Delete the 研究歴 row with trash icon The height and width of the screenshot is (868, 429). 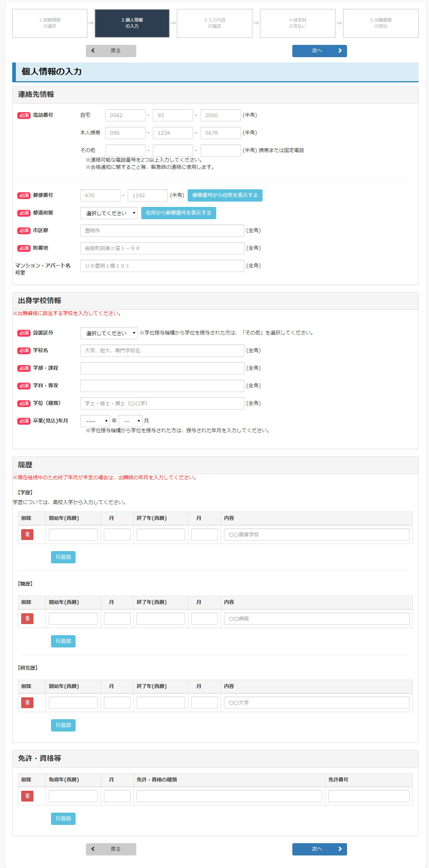point(27,702)
